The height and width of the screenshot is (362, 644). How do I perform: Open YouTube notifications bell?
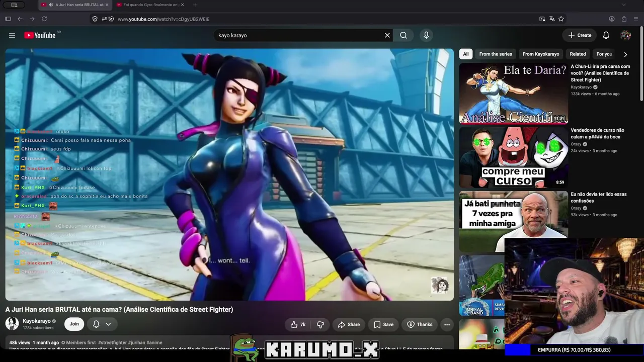(606, 35)
